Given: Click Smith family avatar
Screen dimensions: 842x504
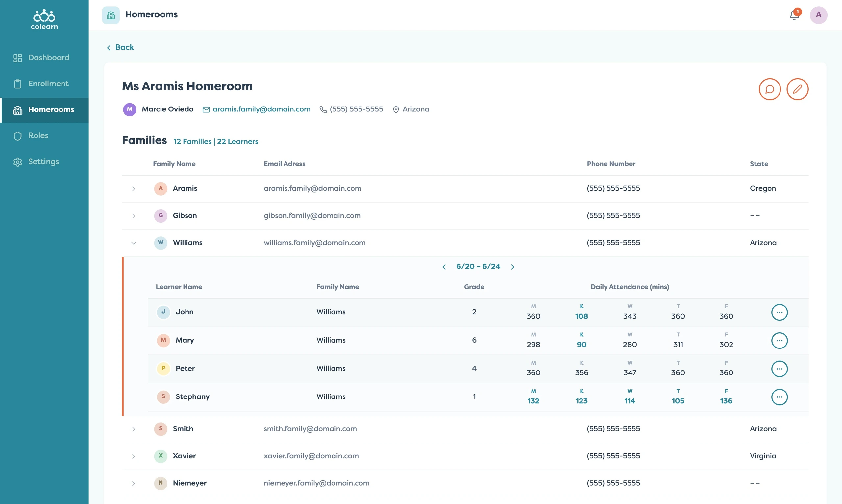Looking at the screenshot, I should point(161,429).
